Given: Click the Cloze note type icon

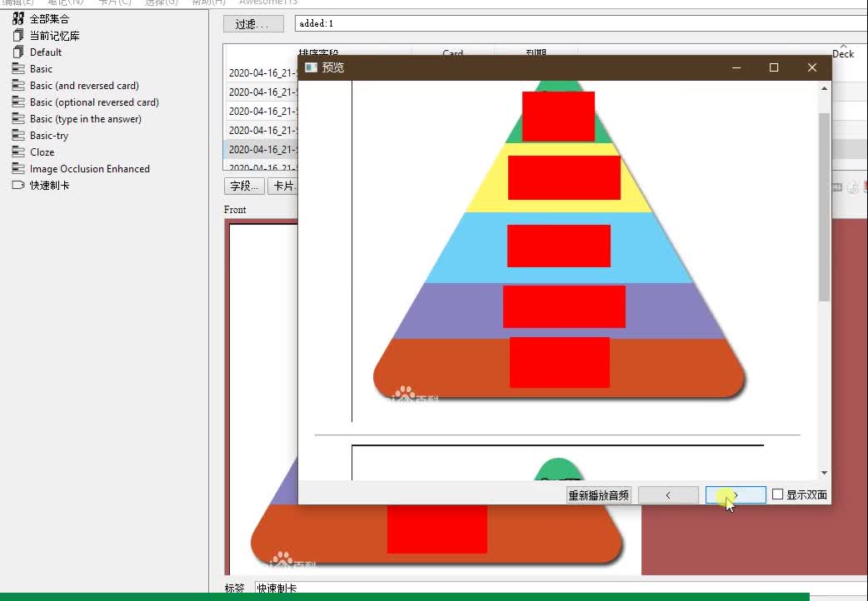Looking at the screenshot, I should pyautogui.click(x=18, y=151).
